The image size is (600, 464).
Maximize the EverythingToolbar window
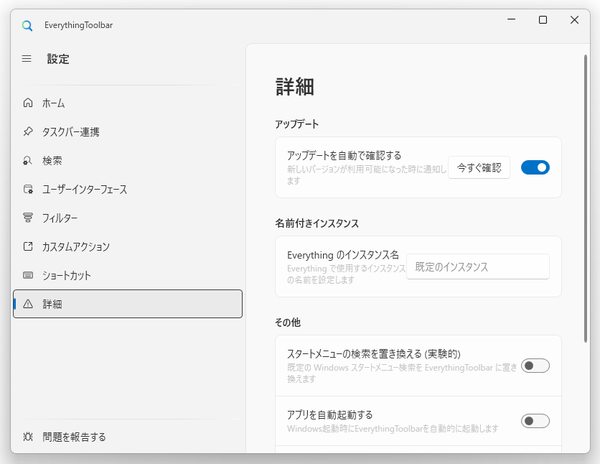pyautogui.click(x=543, y=20)
